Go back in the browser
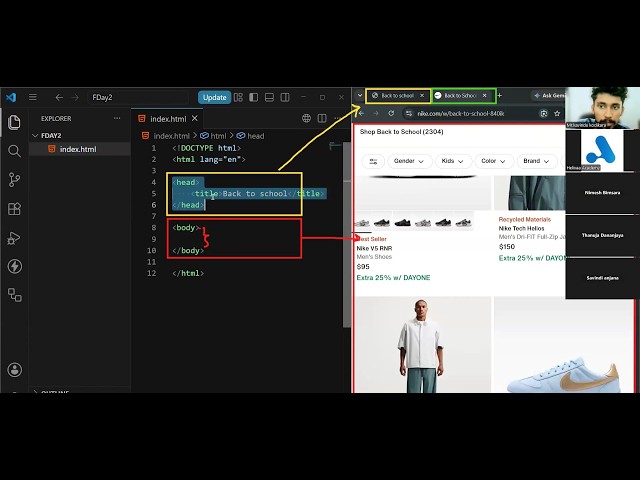The height and width of the screenshot is (480, 640). click(x=361, y=113)
